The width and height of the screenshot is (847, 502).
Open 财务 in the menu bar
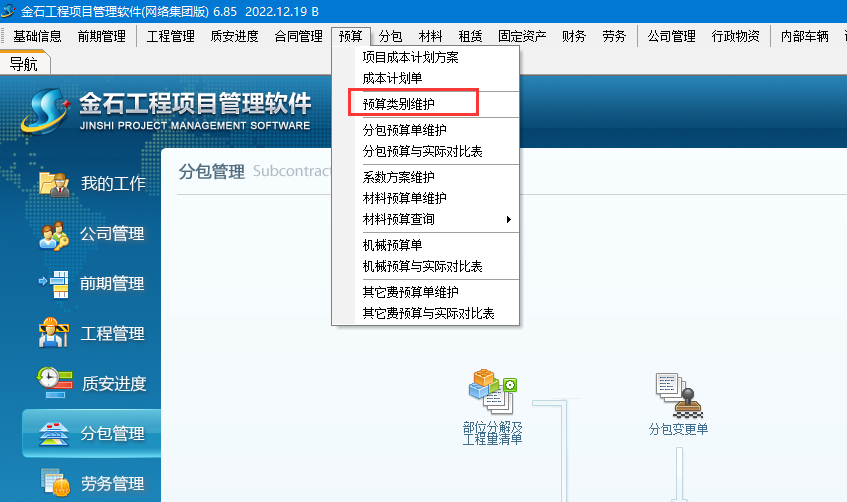coord(574,36)
